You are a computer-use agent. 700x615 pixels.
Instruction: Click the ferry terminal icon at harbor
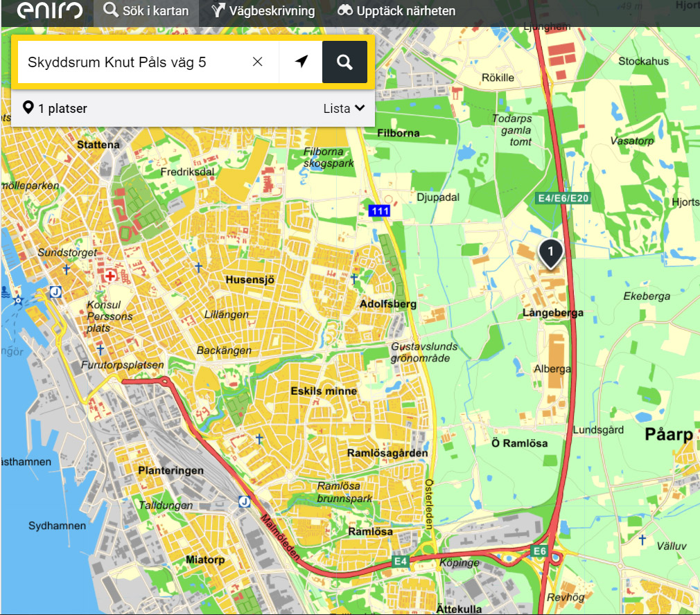click(19, 300)
